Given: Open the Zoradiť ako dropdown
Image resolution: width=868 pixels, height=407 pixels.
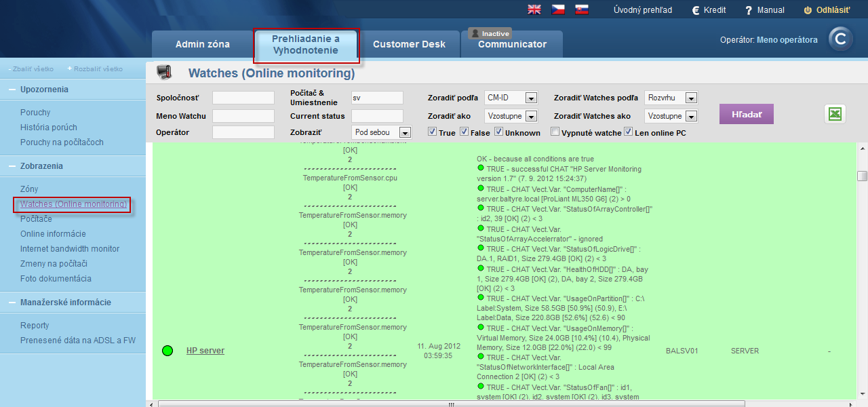Looking at the screenshot, I should [x=511, y=116].
